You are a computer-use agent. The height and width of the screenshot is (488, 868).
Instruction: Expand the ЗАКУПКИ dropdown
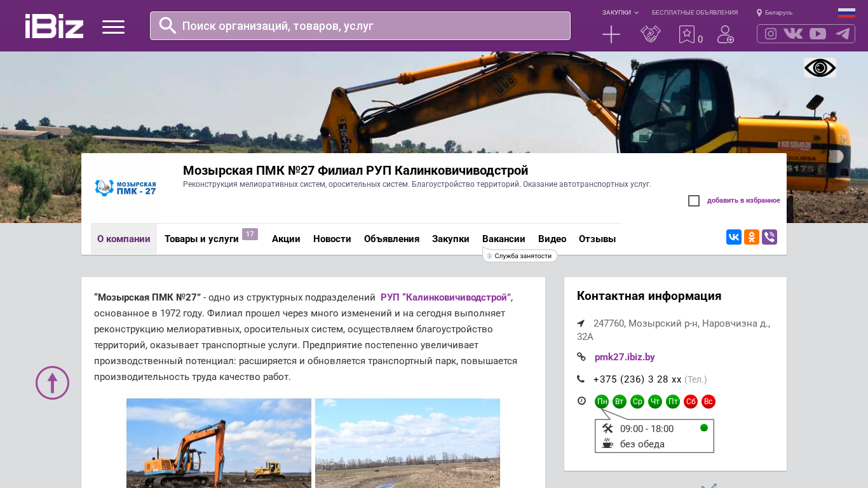620,13
